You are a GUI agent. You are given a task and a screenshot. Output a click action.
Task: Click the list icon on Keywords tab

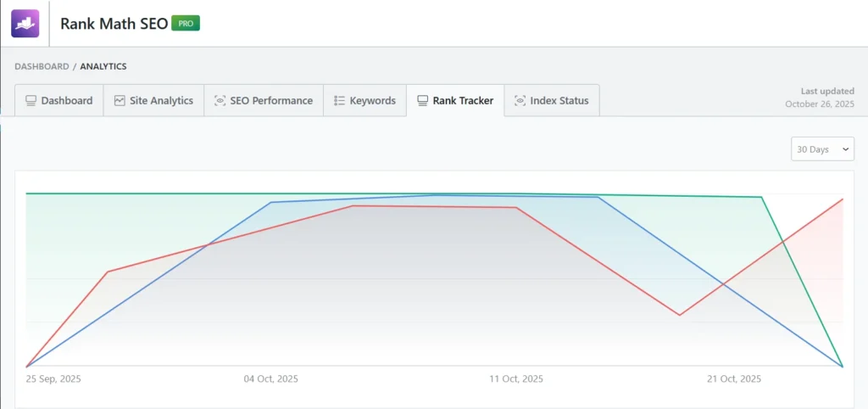click(x=339, y=101)
